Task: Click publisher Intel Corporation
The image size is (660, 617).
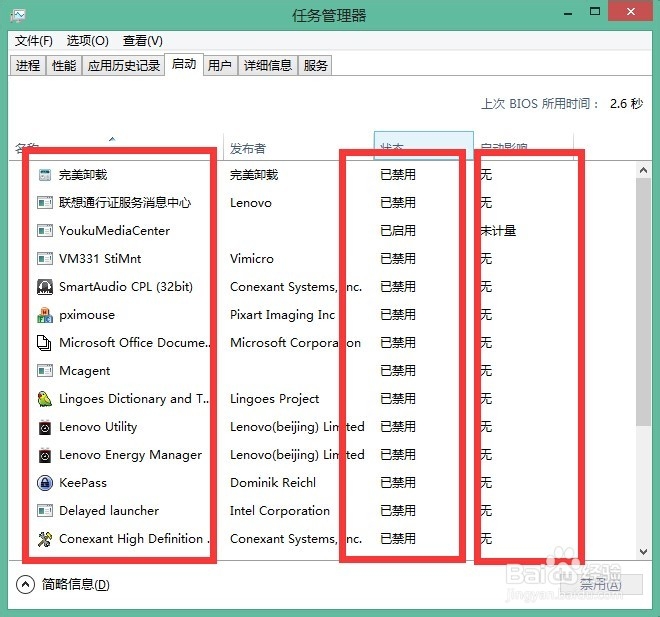Action: 280,511
